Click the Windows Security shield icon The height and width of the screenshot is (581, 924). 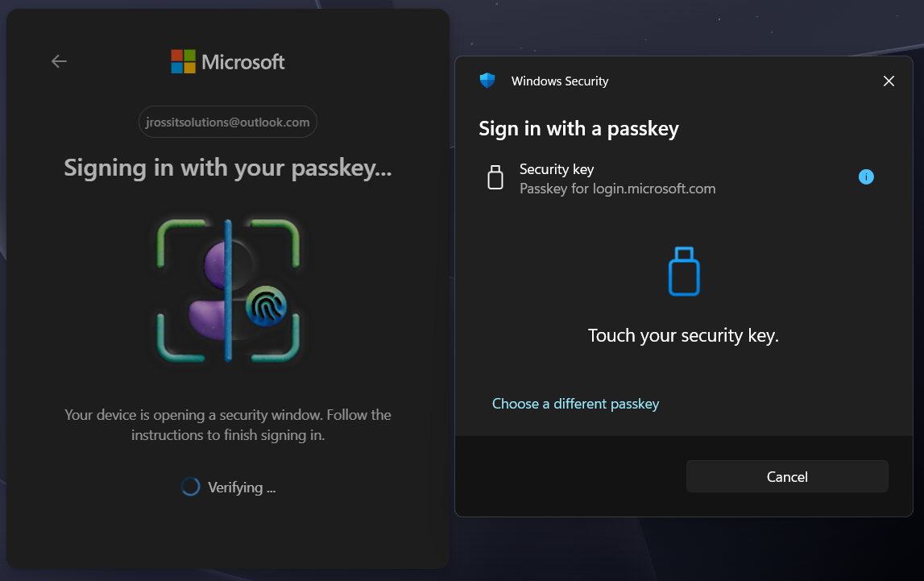tap(487, 81)
